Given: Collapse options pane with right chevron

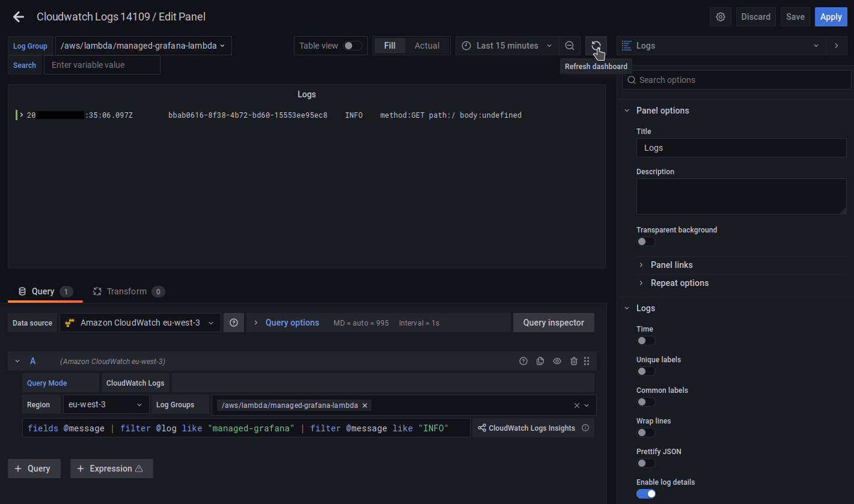Looking at the screenshot, I should [x=837, y=46].
